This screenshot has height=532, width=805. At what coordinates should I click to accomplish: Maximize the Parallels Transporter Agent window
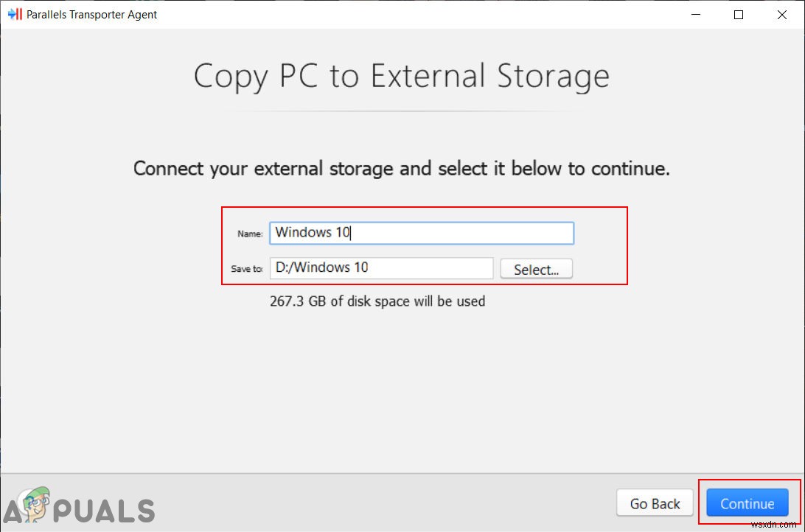[x=739, y=14]
